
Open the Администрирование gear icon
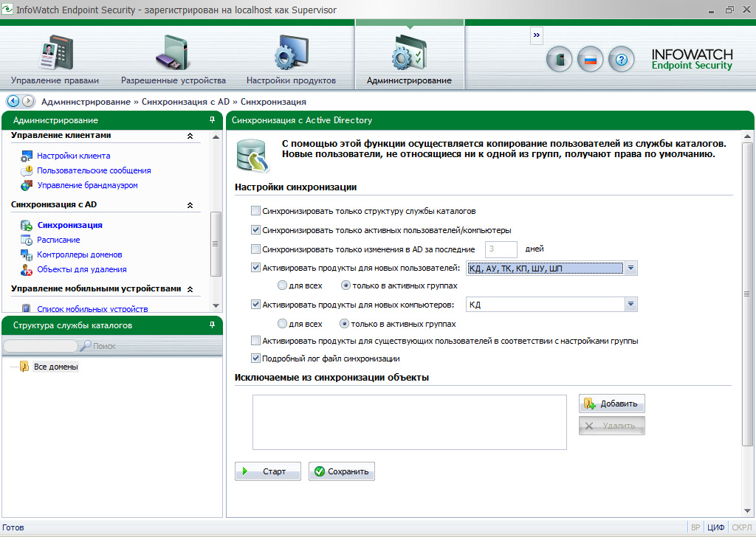click(409, 52)
